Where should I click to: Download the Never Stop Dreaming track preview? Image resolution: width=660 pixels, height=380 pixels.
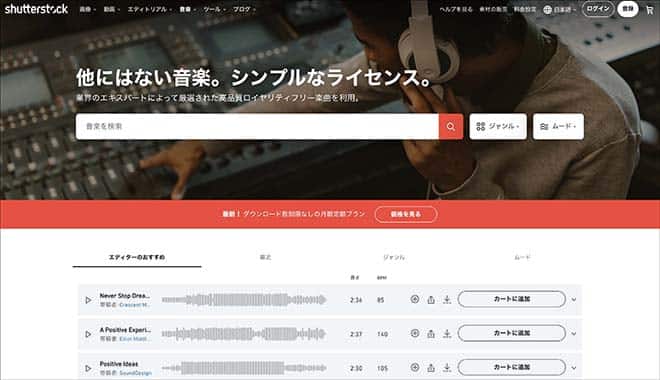click(447, 300)
